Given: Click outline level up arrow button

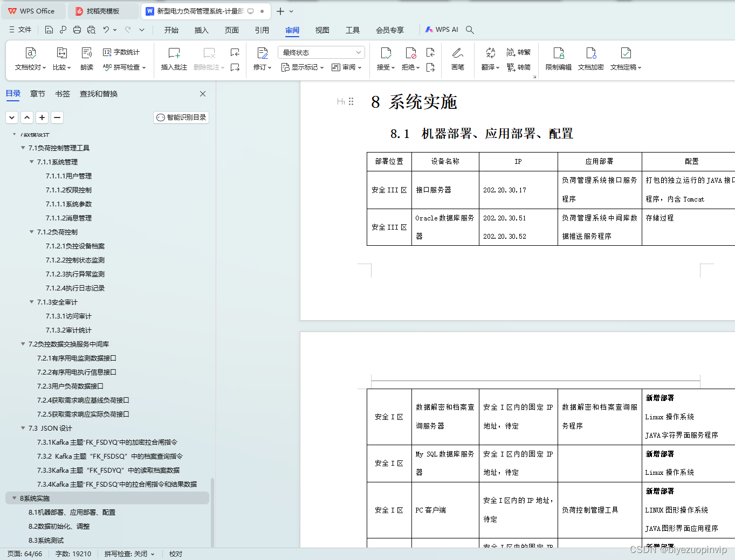Looking at the screenshot, I should (27, 117).
